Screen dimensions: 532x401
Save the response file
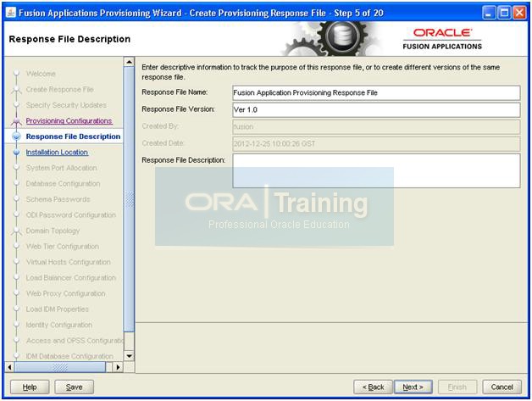pos(75,387)
